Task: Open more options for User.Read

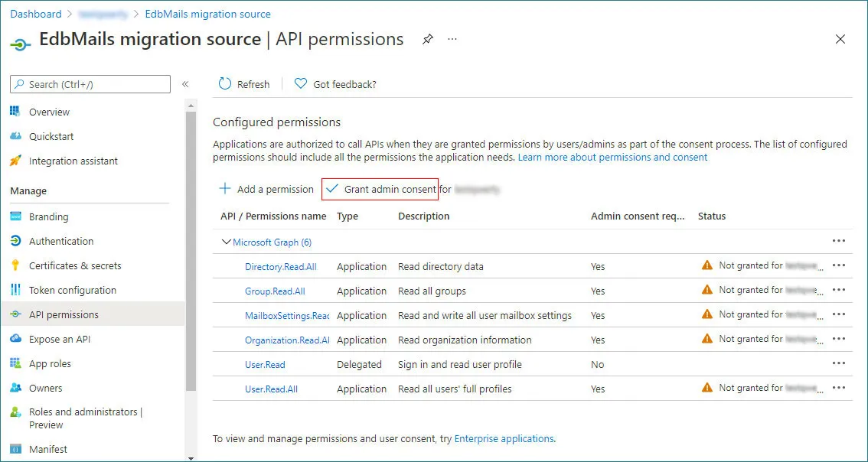Action: [x=839, y=363]
